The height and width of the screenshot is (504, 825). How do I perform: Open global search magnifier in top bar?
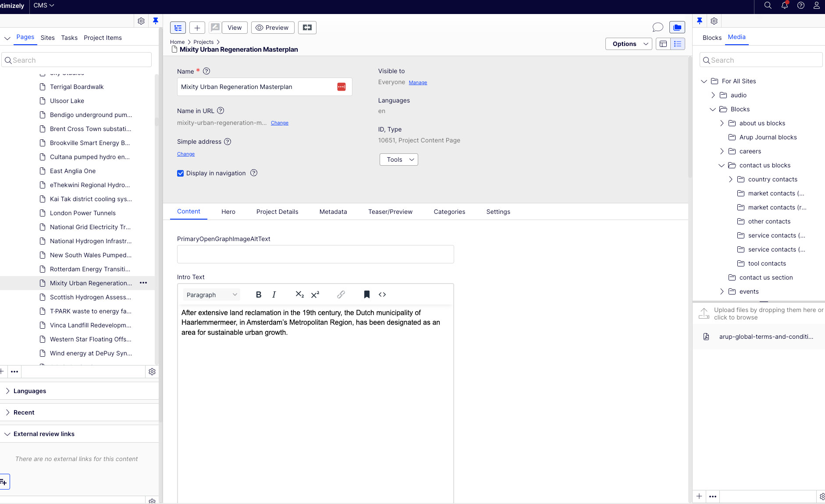point(768,6)
